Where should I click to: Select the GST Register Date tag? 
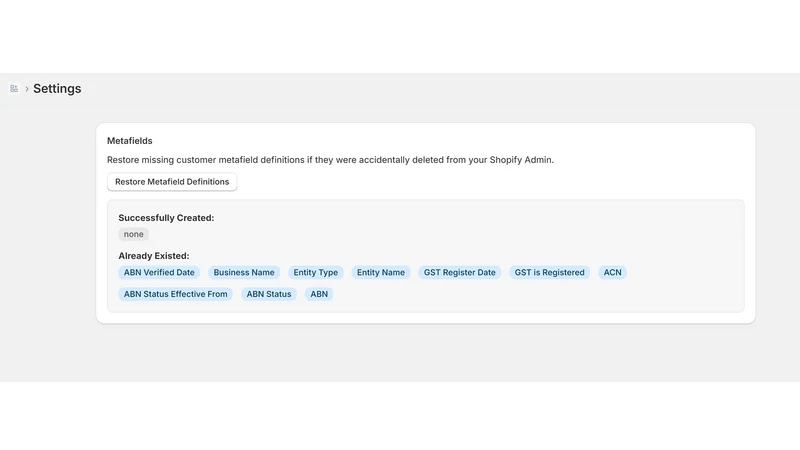[460, 272]
